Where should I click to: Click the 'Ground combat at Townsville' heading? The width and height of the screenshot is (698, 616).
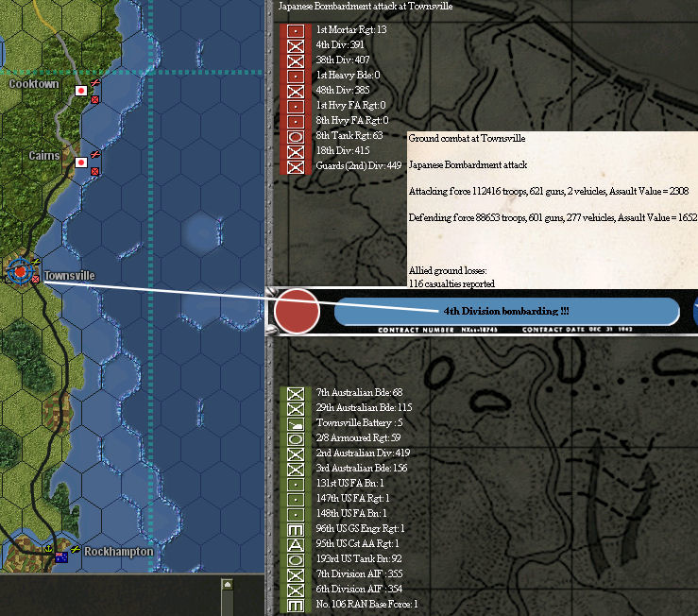(467, 139)
